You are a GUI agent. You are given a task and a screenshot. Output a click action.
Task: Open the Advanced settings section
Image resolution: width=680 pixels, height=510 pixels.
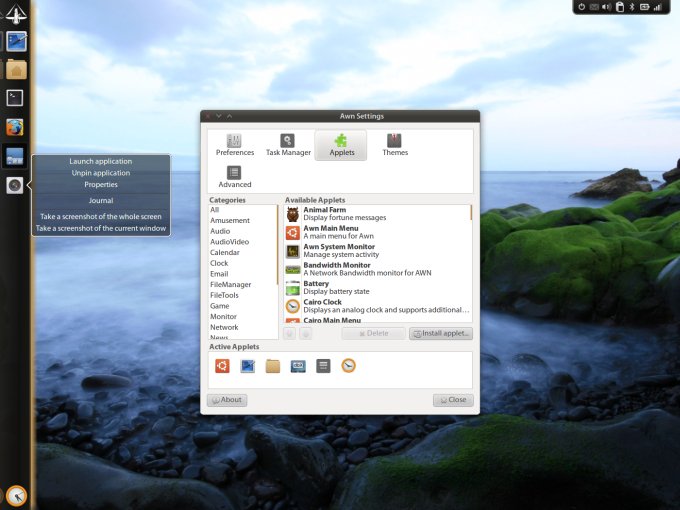click(234, 177)
